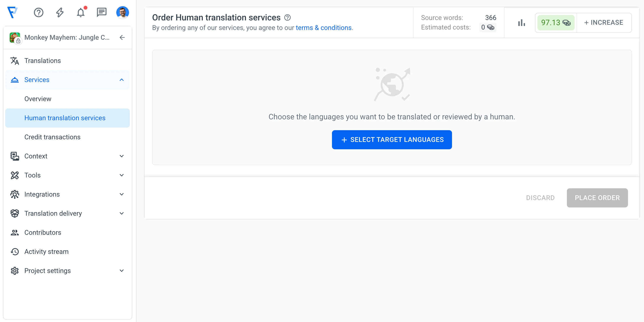
Task: Click the 97.13 credits balance
Action: 556,23
